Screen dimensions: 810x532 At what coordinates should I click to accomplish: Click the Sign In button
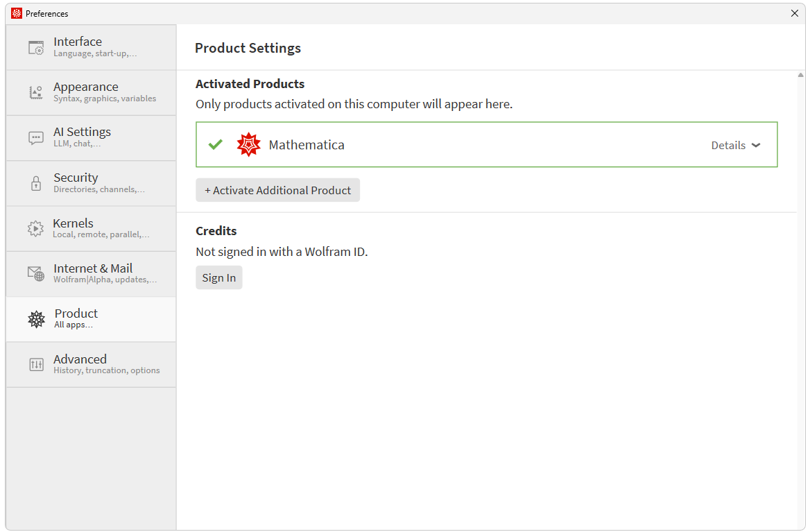coord(219,277)
